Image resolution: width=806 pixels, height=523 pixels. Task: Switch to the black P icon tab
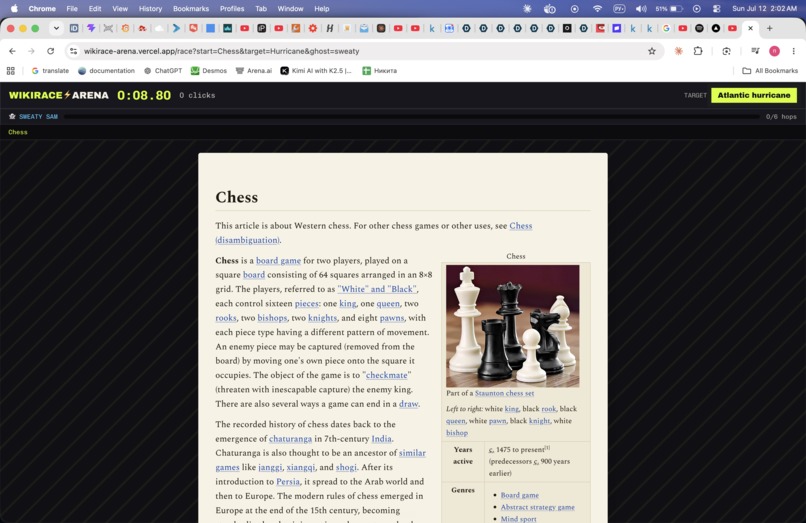tap(262, 28)
